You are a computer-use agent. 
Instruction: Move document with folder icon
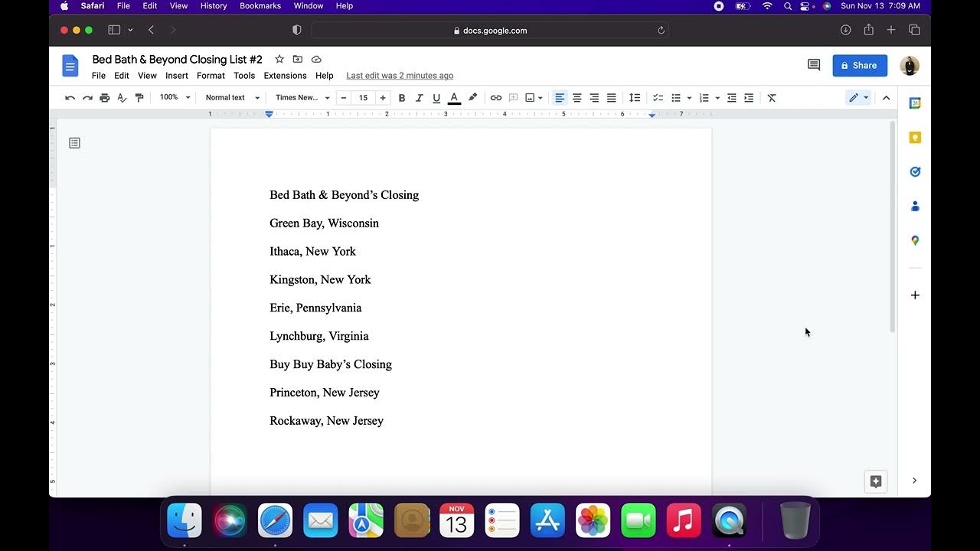pyautogui.click(x=298, y=59)
